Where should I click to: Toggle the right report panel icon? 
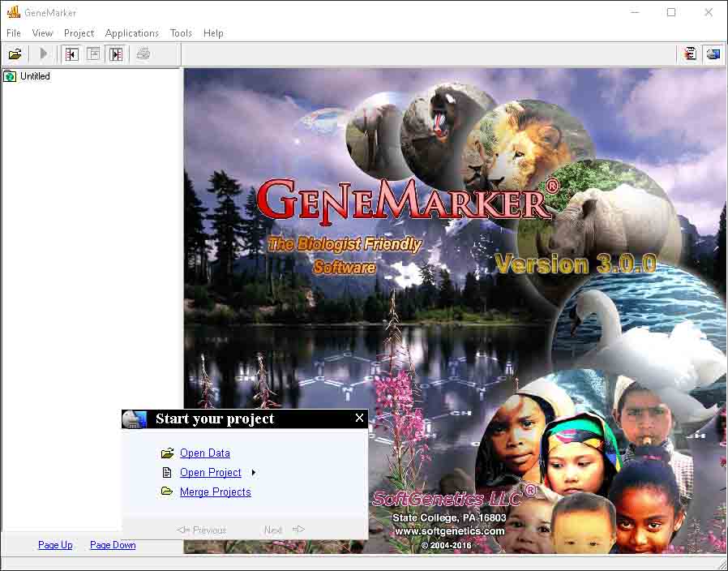116,54
